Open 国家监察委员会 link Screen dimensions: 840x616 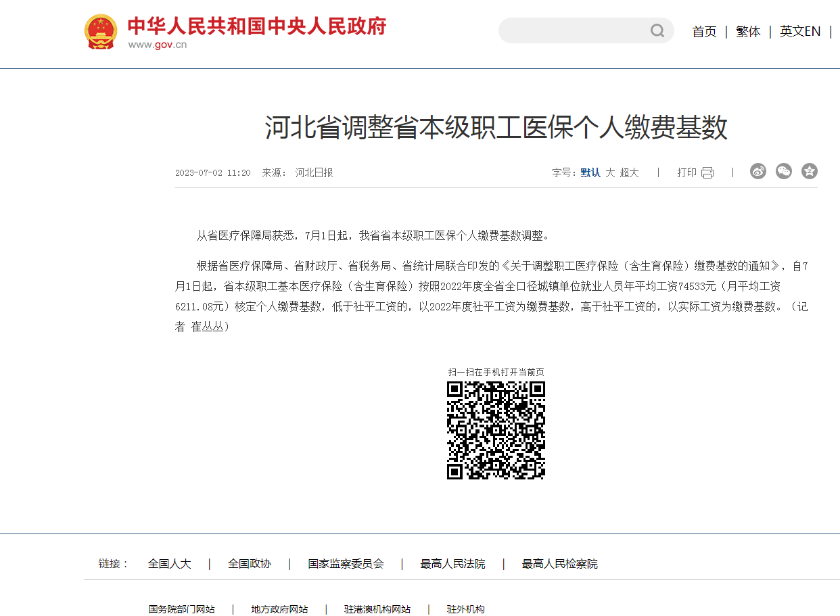pos(346,564)
